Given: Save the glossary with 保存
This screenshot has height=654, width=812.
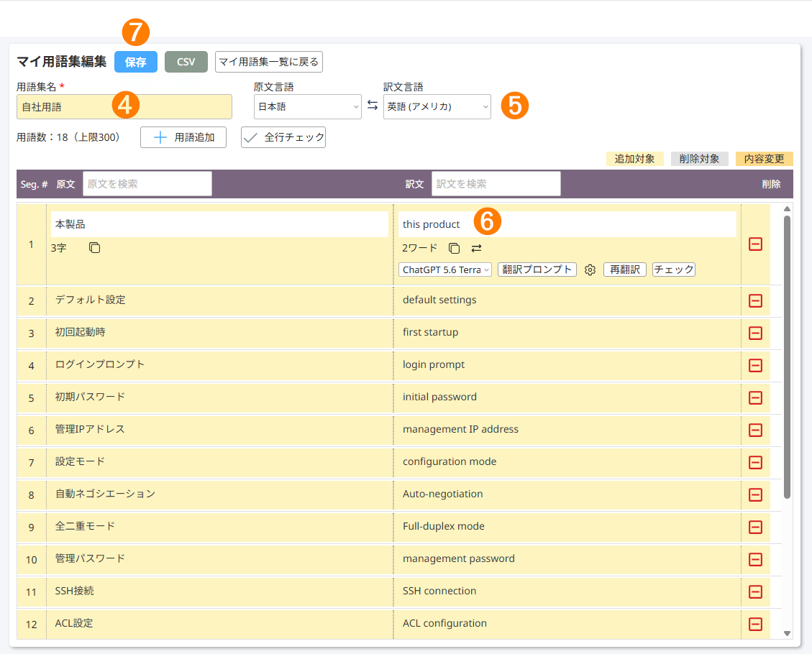Looking at the screenshot, I should coord(136,62).
